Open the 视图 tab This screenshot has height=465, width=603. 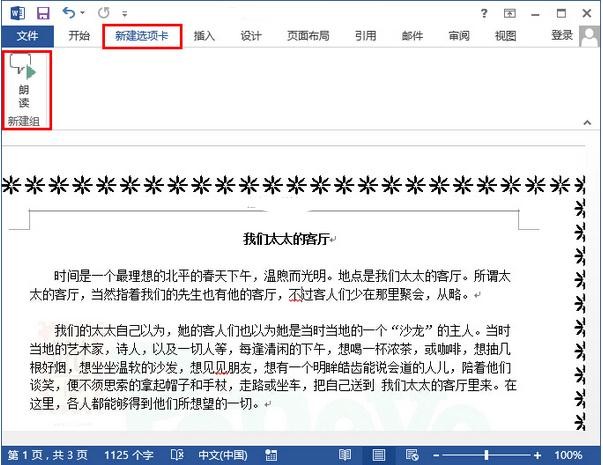[505, 36]
